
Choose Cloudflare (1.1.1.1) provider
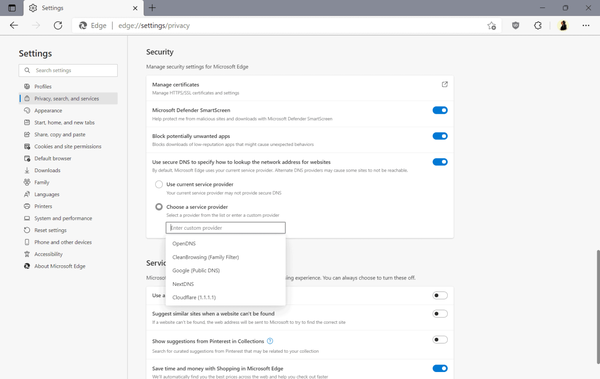tap(225, 297)
